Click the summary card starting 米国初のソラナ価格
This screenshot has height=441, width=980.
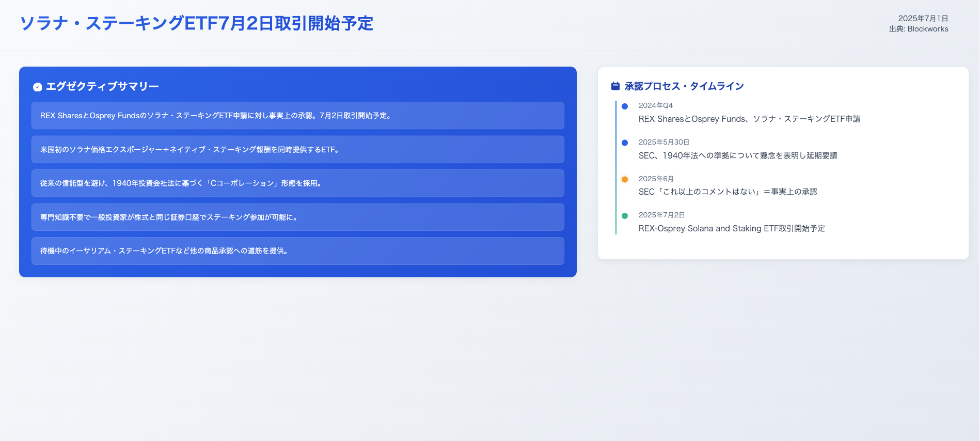(298, 150)
